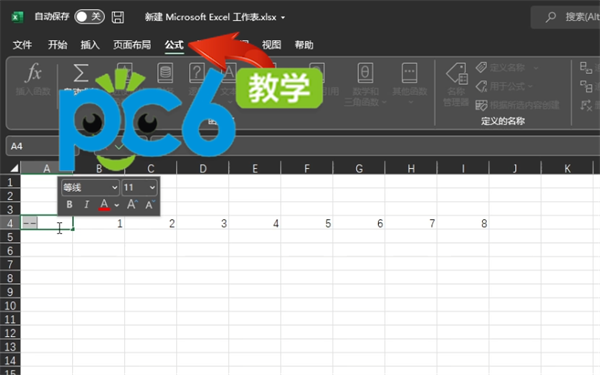The image size is (600, 375).
Task: Click Italic in the mini toolbar
Action: pyautogui.click(x=86, y=205)
